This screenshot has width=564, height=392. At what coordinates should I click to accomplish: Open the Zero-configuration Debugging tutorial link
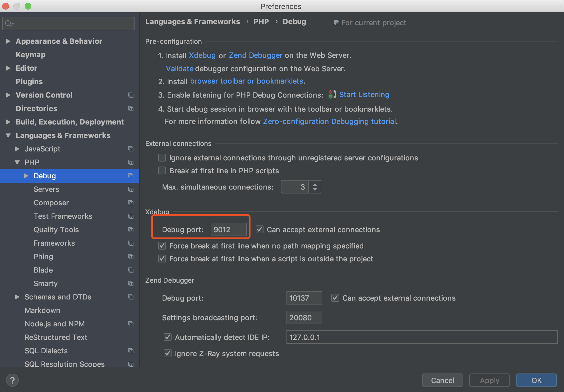(x=329, y=121)
